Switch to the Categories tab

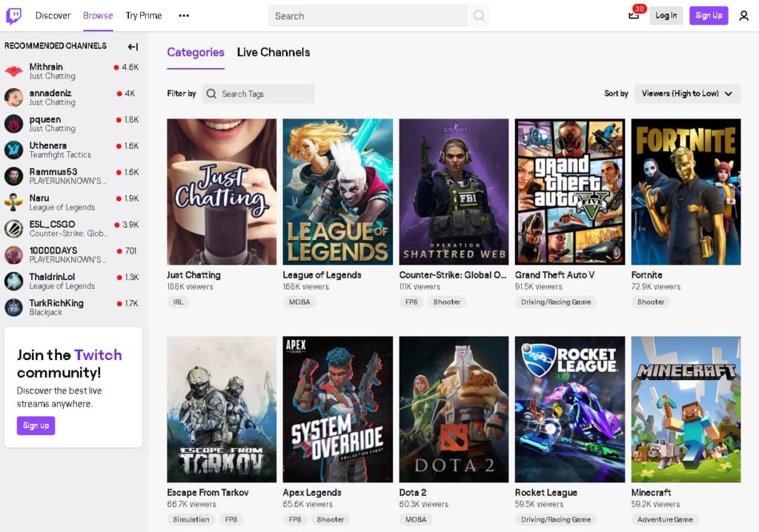[x=196, y=53]
